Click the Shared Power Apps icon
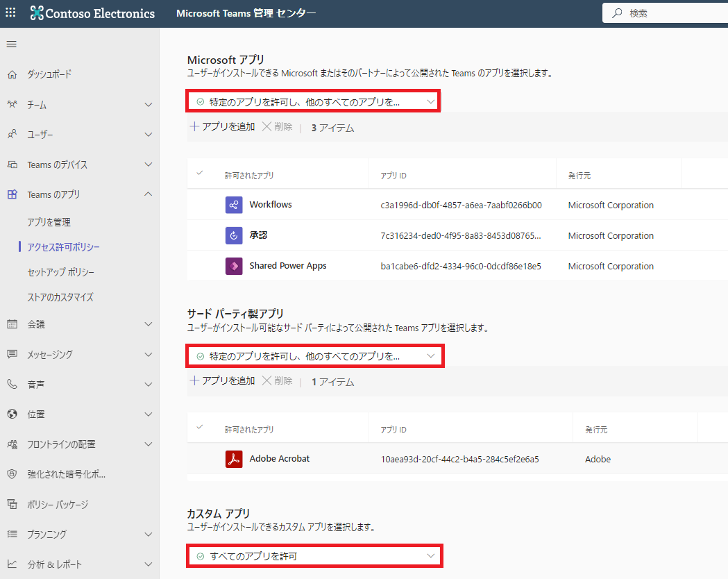 (x=234, y=266)
